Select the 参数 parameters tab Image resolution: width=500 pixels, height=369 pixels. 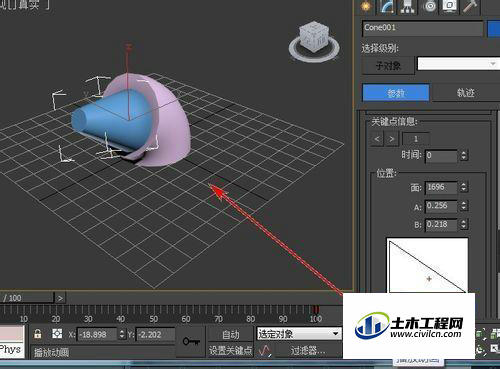coord(396,93)
